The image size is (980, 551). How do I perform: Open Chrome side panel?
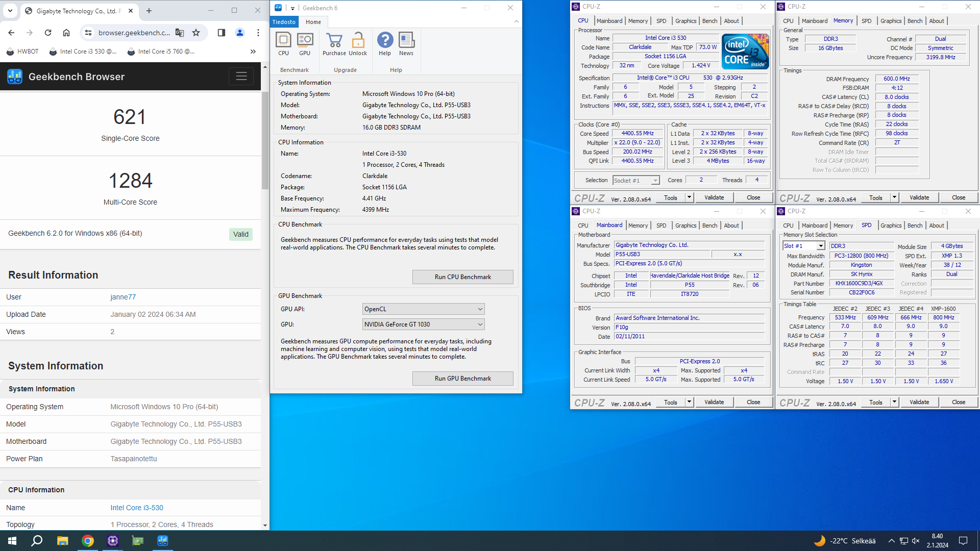click(222, 33)
